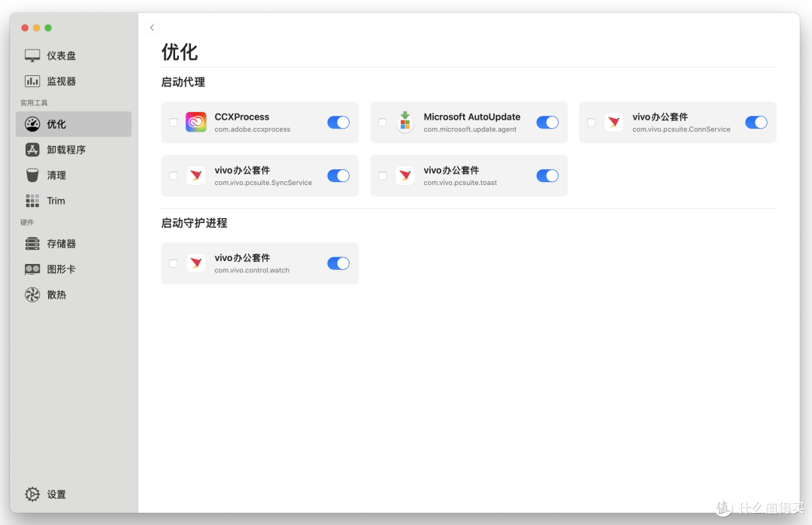
Task: Click the com.vivo.pcsuite.toast identifier text
Action: [x=460, y=183]
